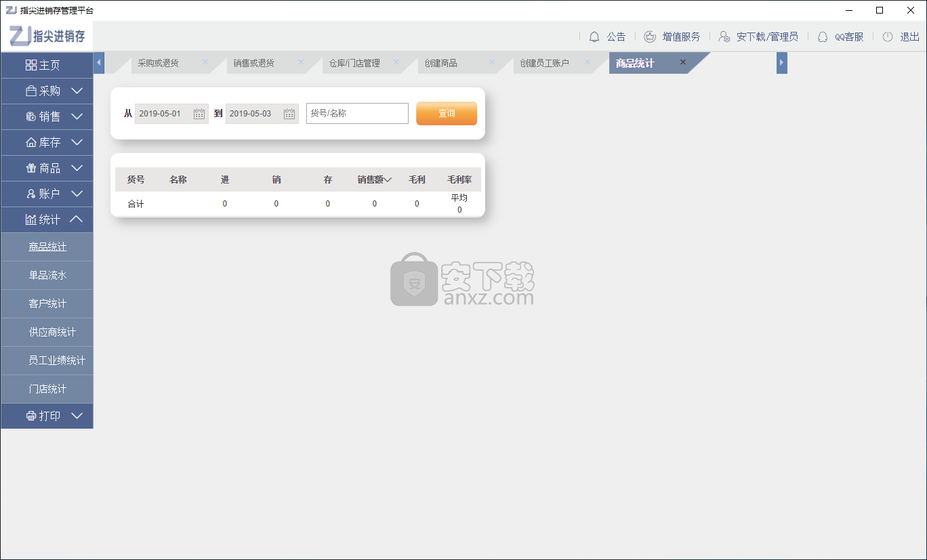927x560 pixels.
Task: Click the gift box icon beside 商品
Action: point(31,168)
